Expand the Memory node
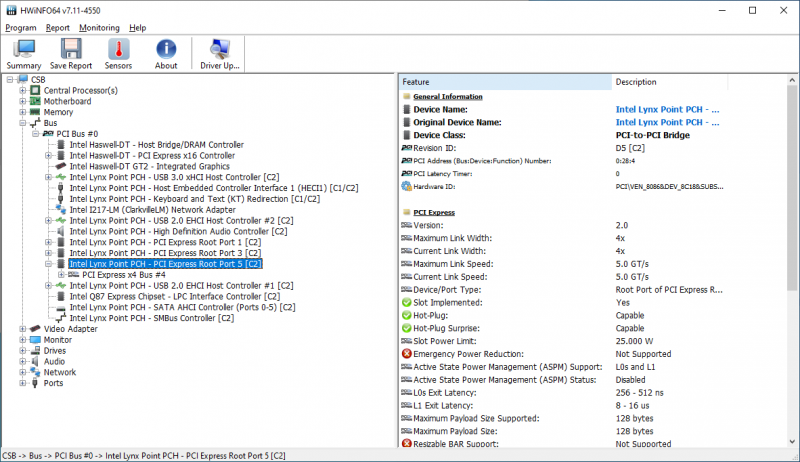This screenshot has width=800, height=462. click(22, 112)
